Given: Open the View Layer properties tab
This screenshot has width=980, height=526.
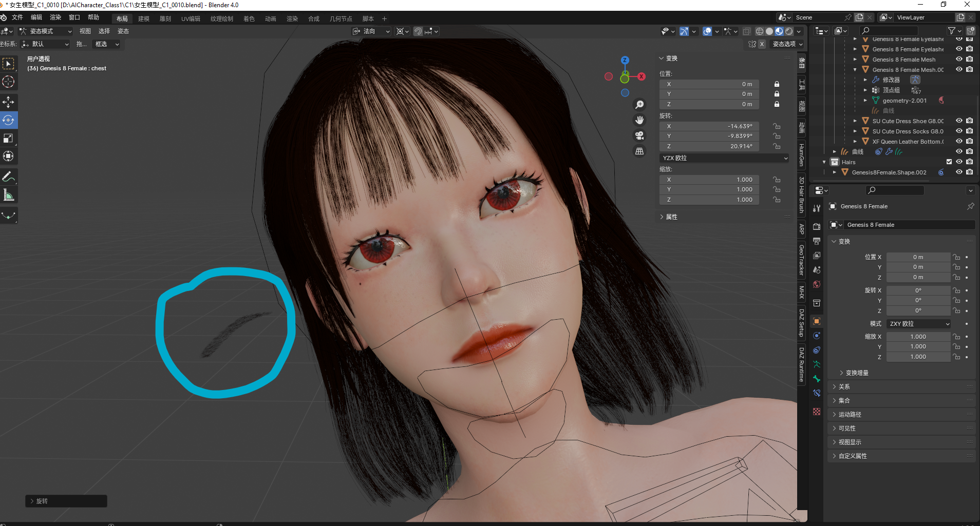Looking at the screenshot, I should click(817, 255).
